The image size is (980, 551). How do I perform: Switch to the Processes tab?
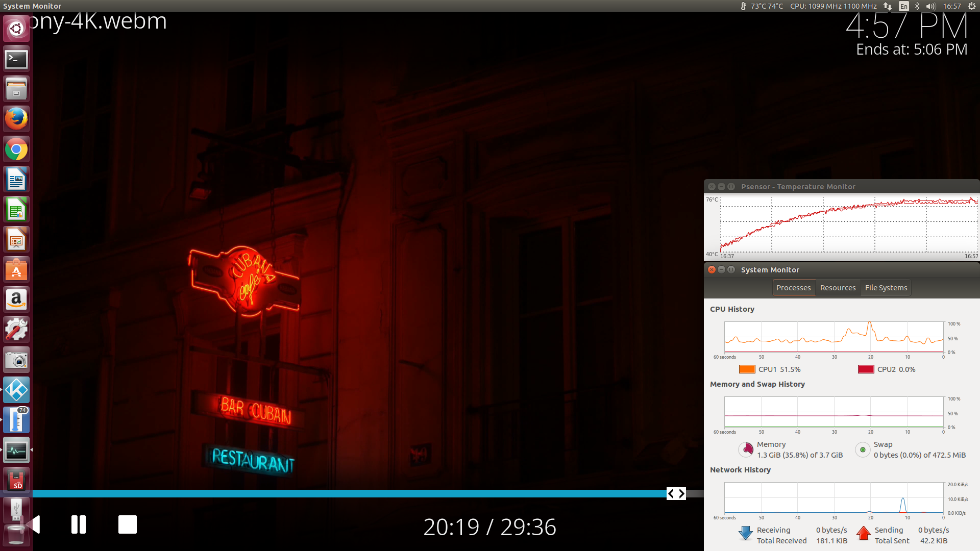(793, 288)
